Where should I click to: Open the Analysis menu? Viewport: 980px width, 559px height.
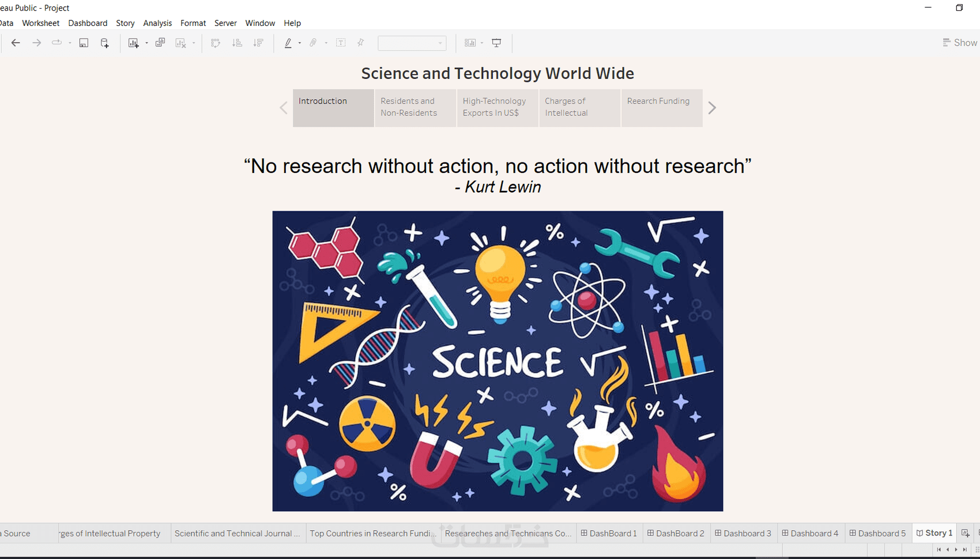click(157, 23)
